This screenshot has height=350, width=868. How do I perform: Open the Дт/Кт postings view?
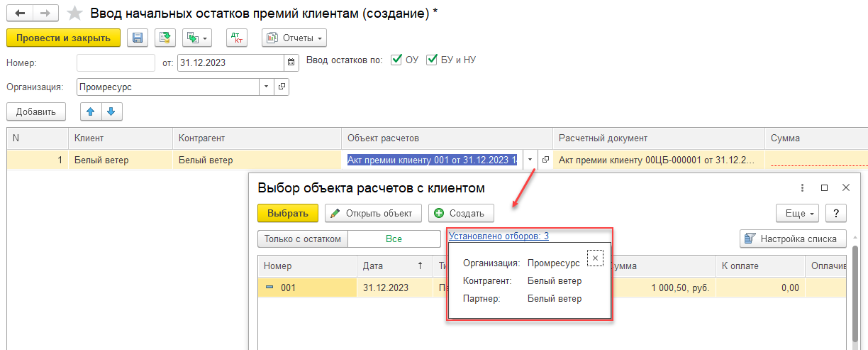236,38
